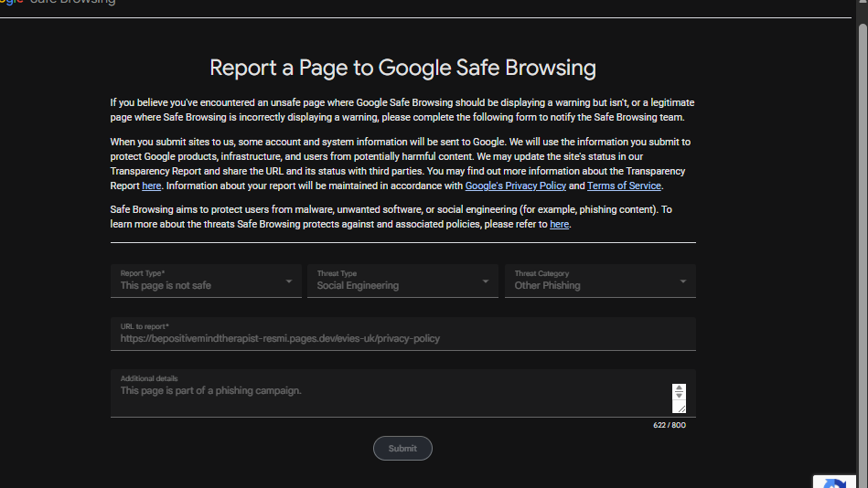Click the up arrow in Additional details scrollbar
The width and height of the screenshot is (868, 488).
pyautogui.click(x=679, y=387)
